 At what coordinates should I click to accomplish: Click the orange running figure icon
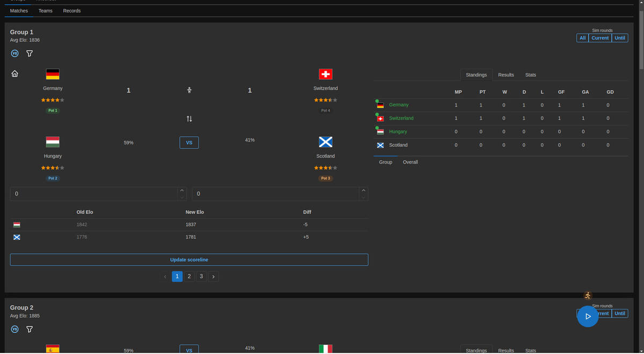[x=588, y=296]
